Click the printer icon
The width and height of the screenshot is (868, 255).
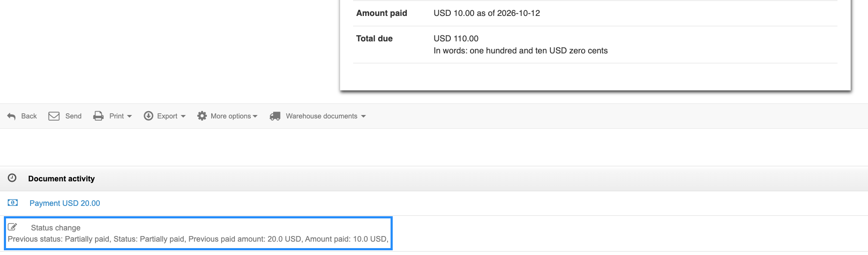pyautogui.click(x=98, y=116)
